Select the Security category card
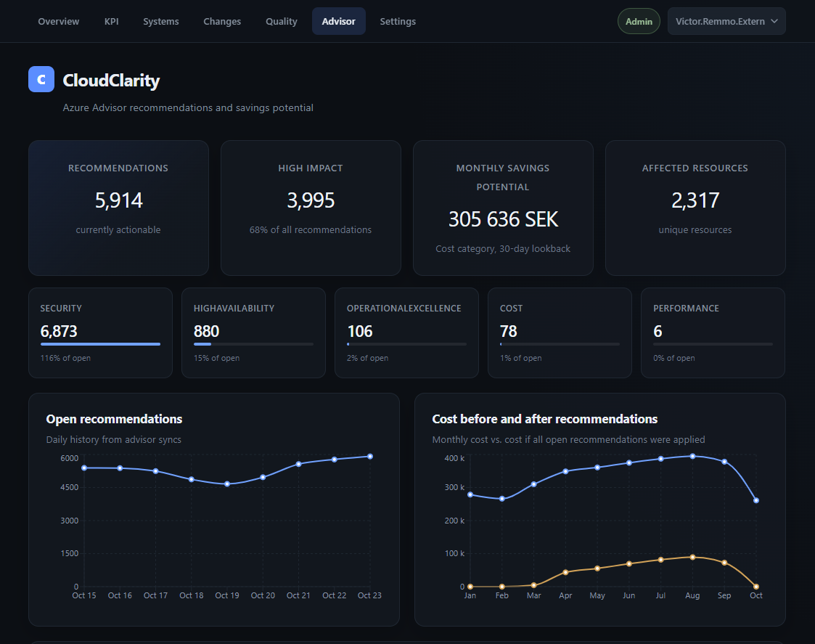The image size is (815, 644). point(100,333)
